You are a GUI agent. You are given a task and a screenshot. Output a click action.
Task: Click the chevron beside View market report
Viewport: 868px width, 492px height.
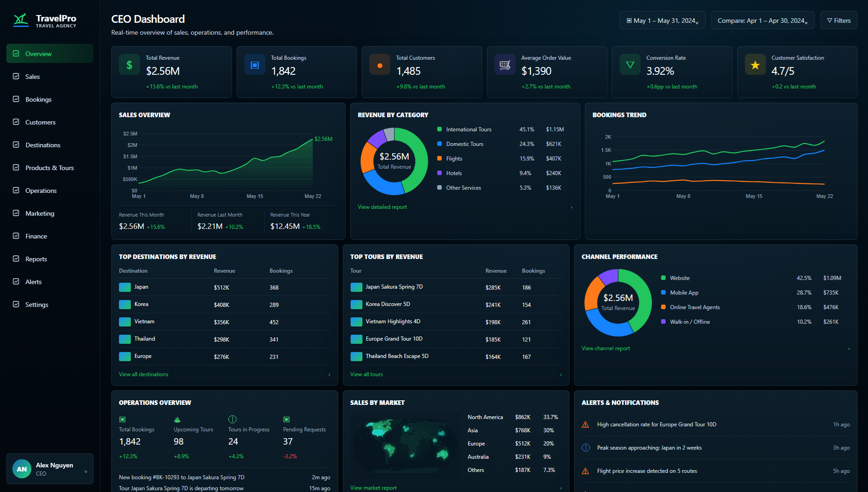coord(561,488)
